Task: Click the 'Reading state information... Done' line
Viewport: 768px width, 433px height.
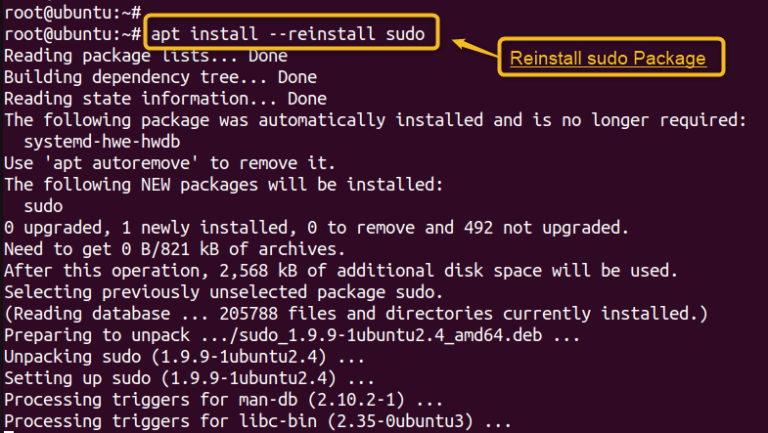Action: pos(166,98)
